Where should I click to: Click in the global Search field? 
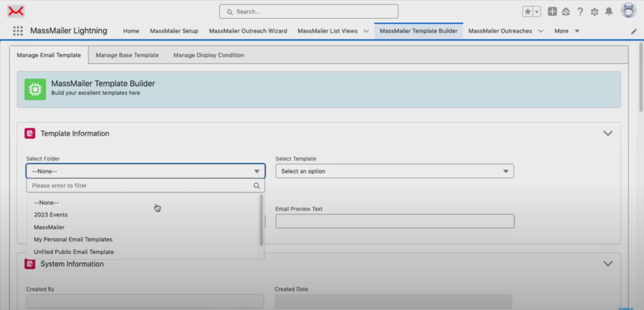click(x=308, y=11)
